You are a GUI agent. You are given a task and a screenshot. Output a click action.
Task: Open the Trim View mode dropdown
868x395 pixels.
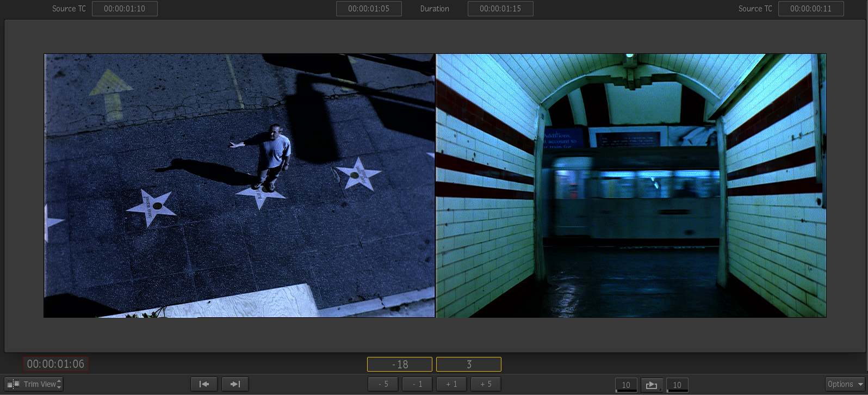coord(34,384)
